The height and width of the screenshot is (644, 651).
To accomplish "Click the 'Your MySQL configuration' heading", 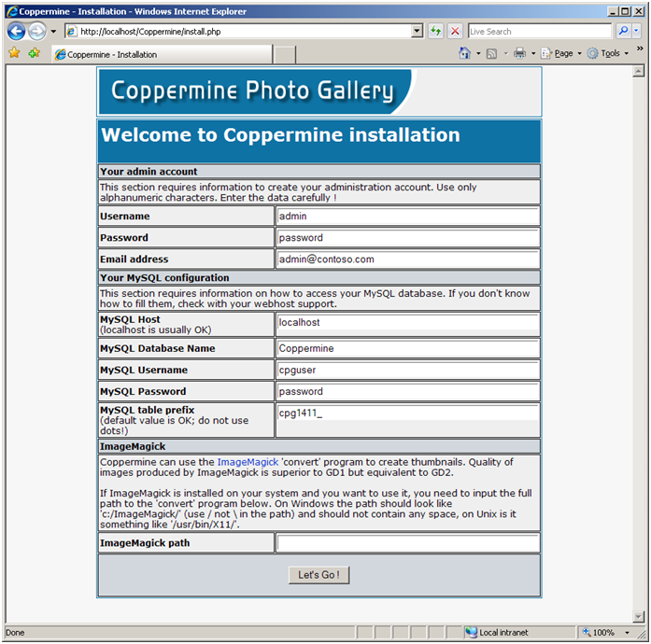I will coord(164,277).
